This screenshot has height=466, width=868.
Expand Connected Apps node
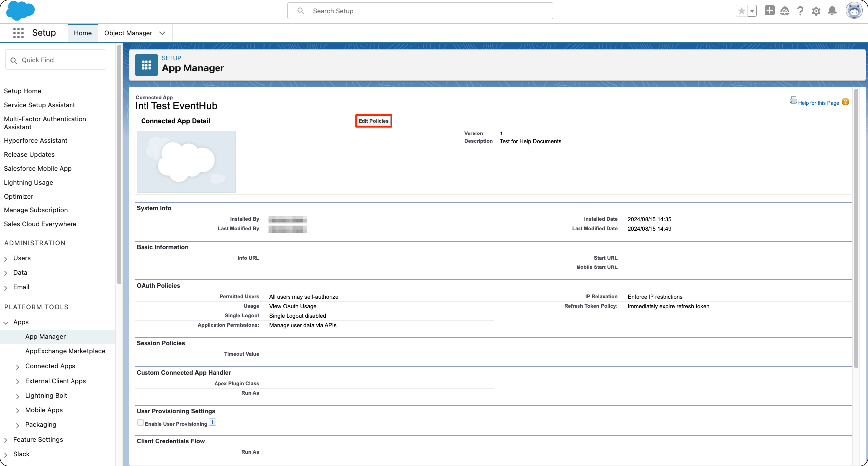pos(18,367)
